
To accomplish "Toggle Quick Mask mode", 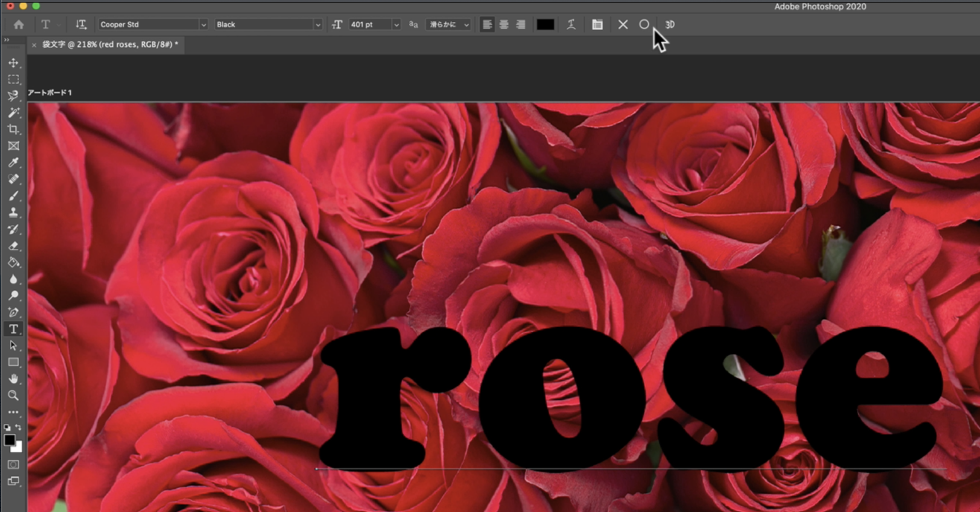I will (x=13, y=464).
